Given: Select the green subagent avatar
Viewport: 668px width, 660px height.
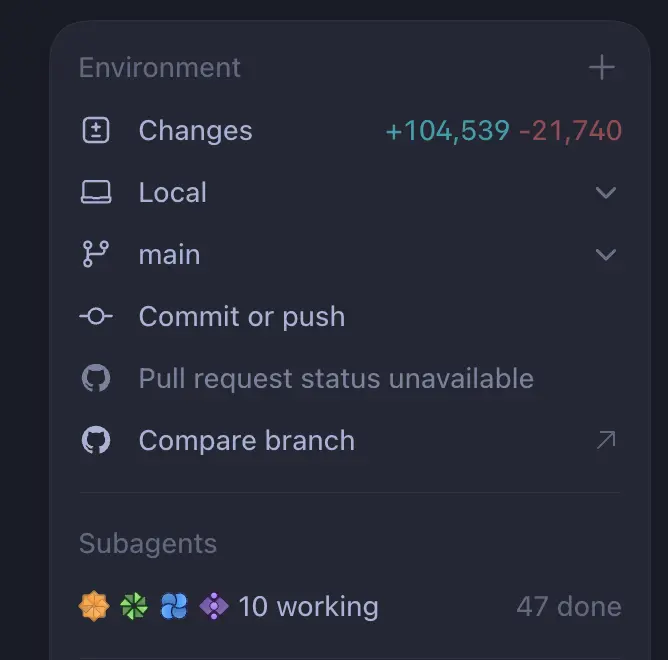Looking at the screenshot, I should [134, 606].
